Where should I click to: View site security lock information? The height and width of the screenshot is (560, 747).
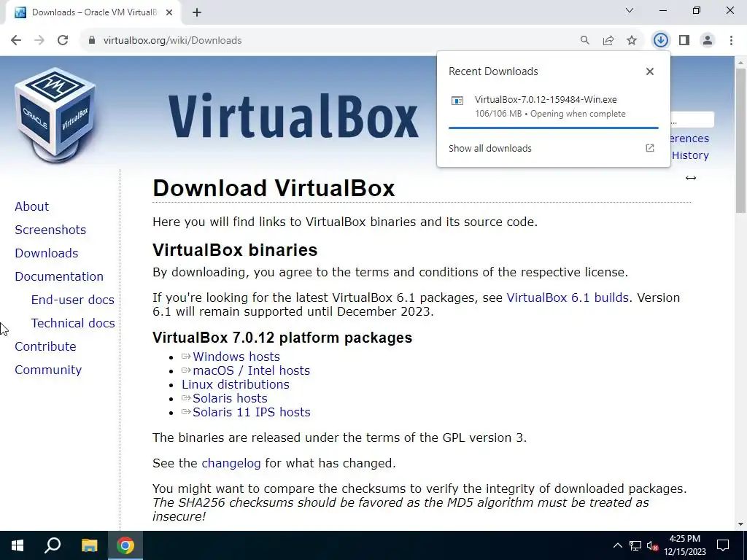(91, 41)
